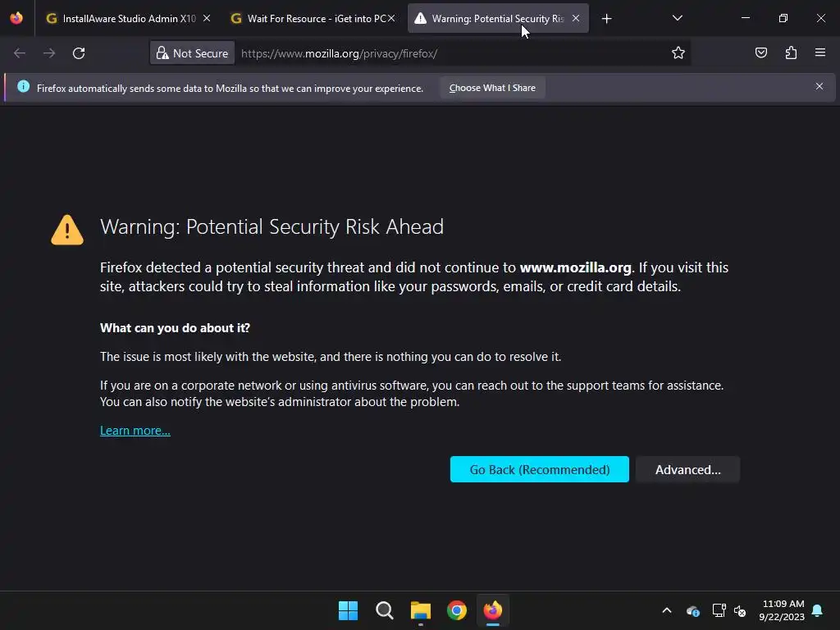
Task: Launch Google Chrome from taskbar
Action: point(457,610)
